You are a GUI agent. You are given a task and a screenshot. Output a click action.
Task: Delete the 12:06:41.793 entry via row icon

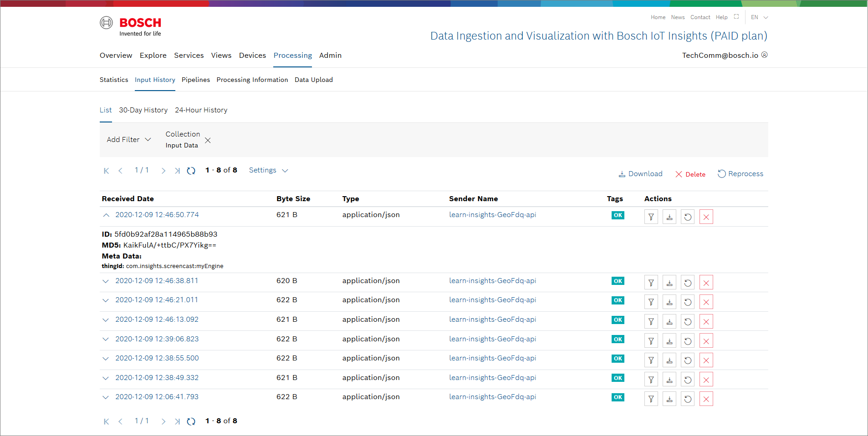706,399
